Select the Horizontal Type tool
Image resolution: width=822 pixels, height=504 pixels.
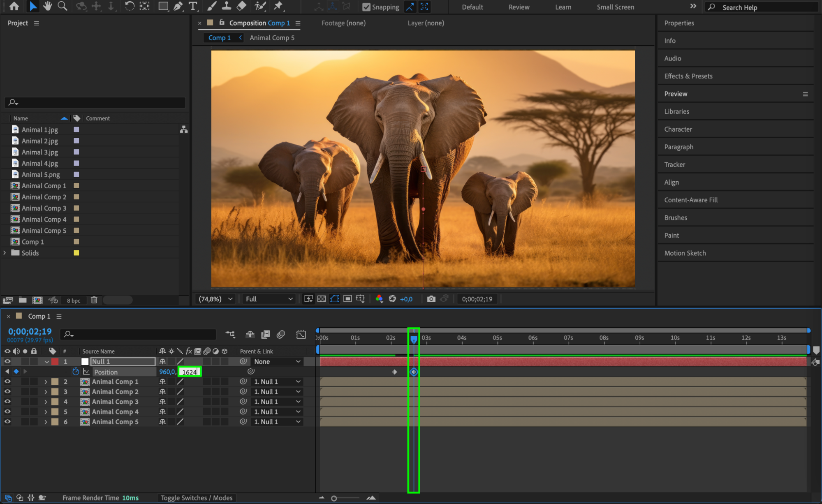tap(192, 6)
